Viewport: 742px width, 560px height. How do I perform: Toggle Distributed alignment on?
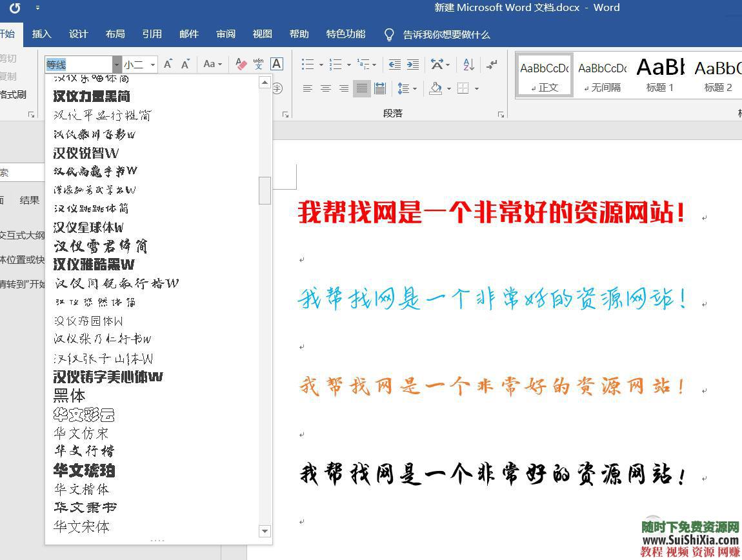380,88
